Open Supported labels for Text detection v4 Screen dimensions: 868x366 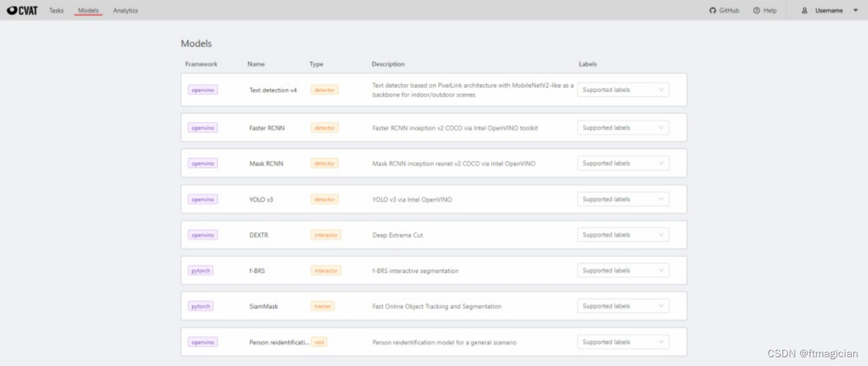click(x=623, y=89)
